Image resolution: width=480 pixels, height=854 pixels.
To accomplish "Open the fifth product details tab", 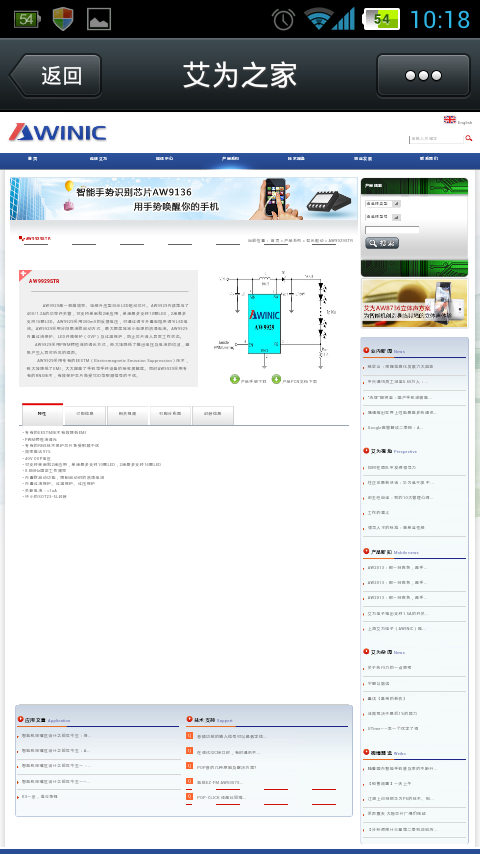I will 212,415.
